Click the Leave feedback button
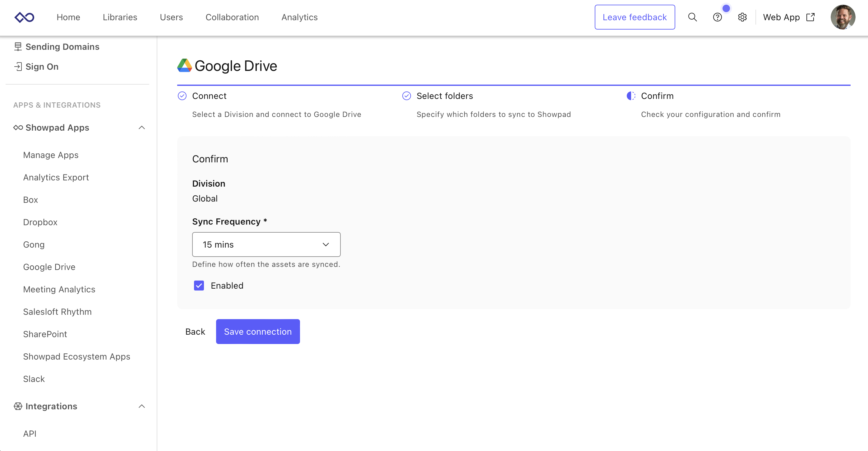This screenshot has height=451, width=868. click(635, 17)
